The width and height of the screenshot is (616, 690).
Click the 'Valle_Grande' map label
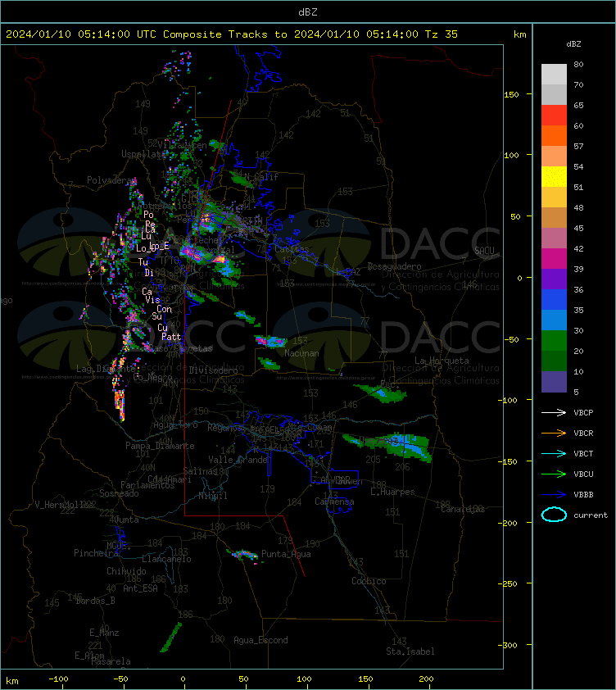(238, 460)
